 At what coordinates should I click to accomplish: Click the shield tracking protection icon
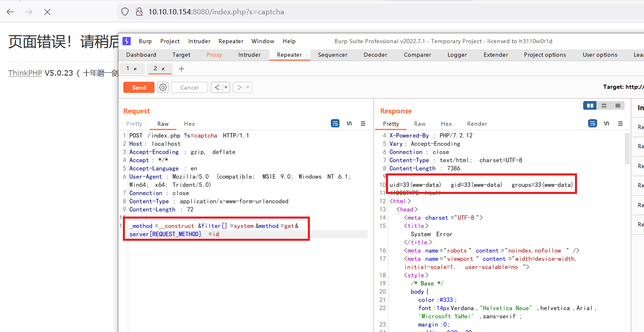(x=125, y=12)
